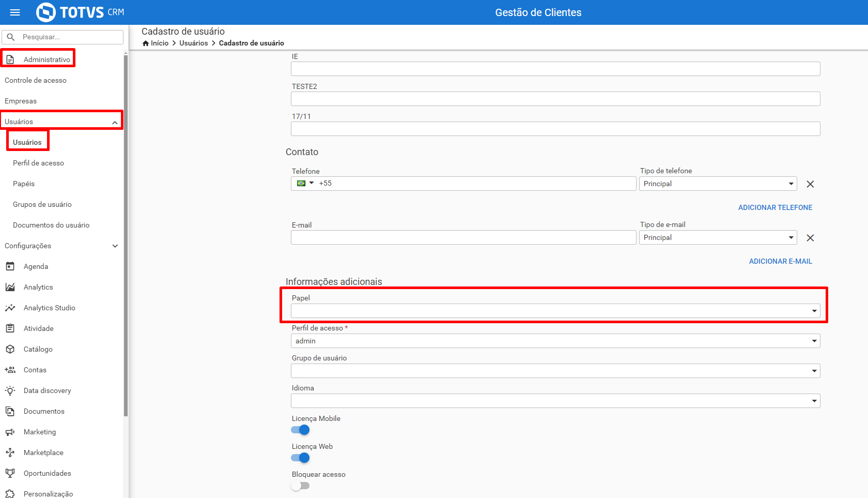Screen dimensions: 868x498
Task: Click the Oportunidades trophy icon
Action: pyautogui.click(x=10, y=473)
